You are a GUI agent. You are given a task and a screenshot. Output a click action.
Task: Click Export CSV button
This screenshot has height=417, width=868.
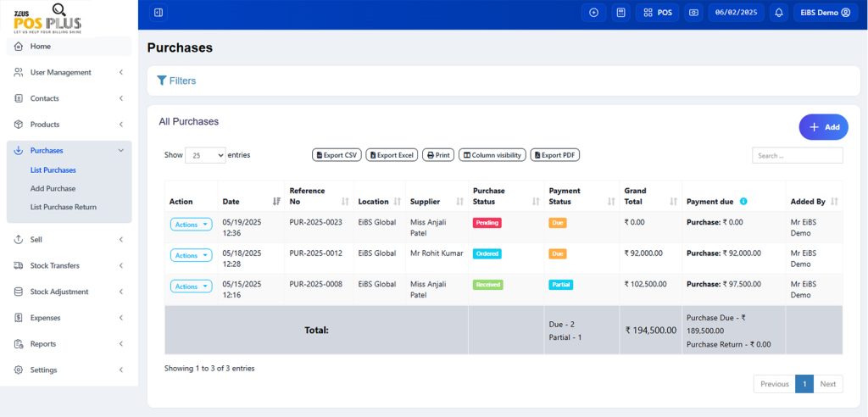337,155
